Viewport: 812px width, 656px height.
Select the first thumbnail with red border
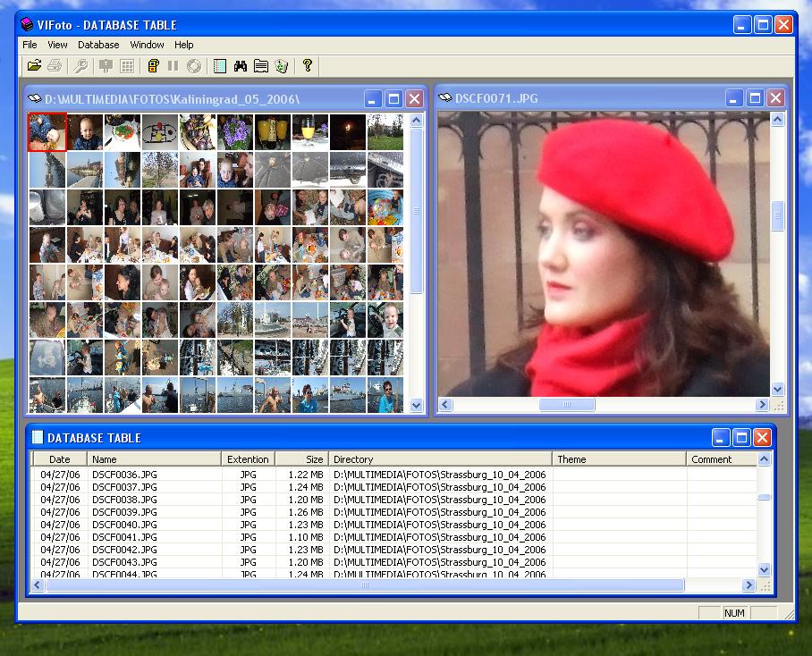click(47, 132)
